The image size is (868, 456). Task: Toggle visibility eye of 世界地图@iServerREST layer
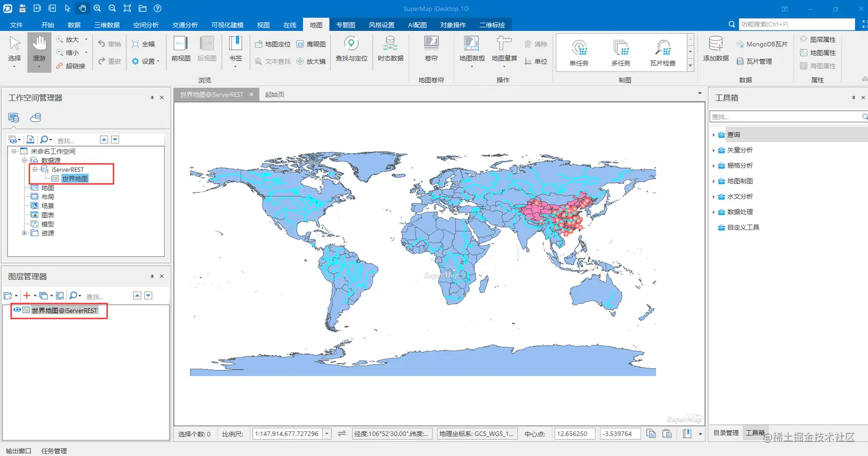[17, 310]
